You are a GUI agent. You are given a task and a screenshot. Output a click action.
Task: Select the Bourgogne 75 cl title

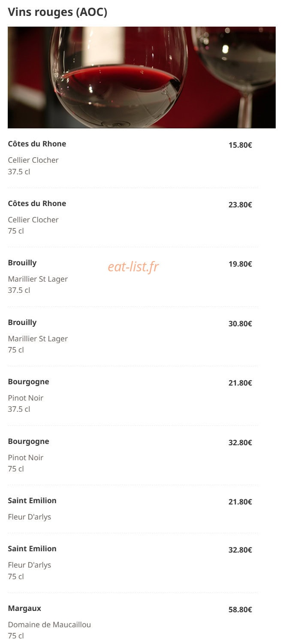28,441
